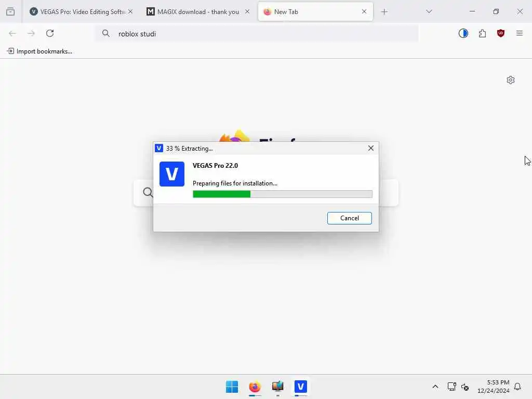Minimize the Firefox window

[472, 11]
